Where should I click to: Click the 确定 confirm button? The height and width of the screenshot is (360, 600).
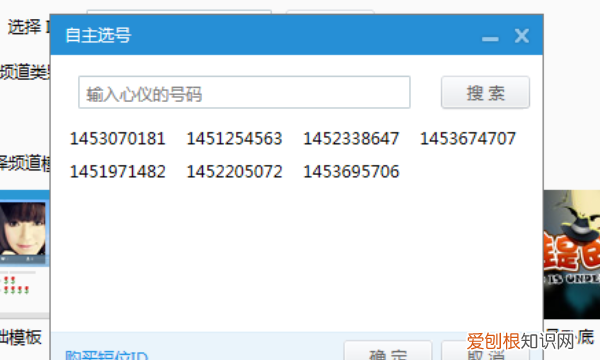pyautogui.click(x=388, y=351)
